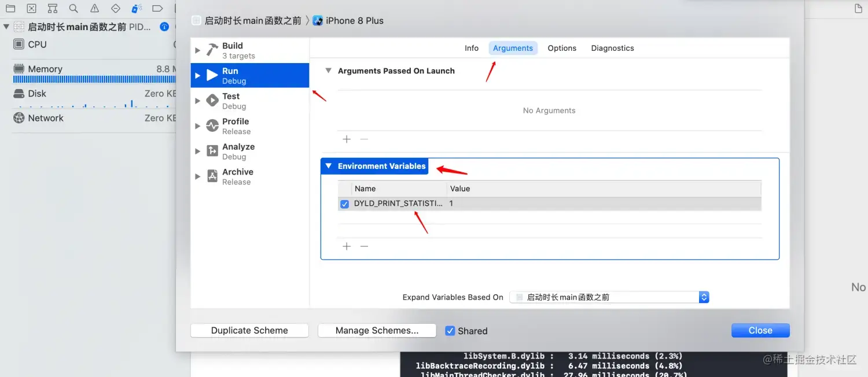868x377 pixels.
Task: Select the CPU gauge chip icon
Action: pos(19,44)
